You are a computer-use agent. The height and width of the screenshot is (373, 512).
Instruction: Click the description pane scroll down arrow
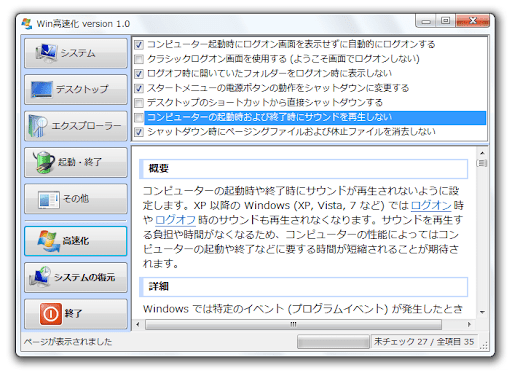tap(482, 312)
